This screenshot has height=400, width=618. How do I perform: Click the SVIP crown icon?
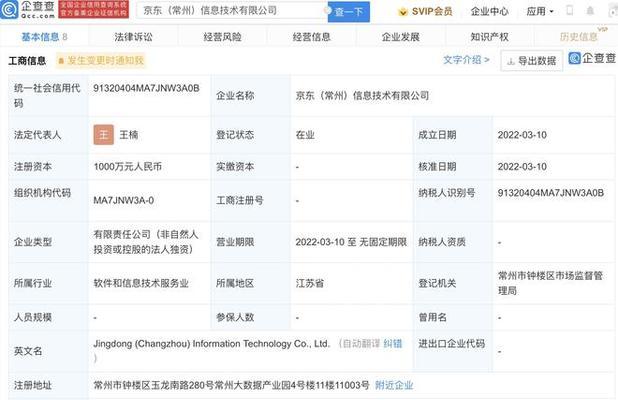pyautogui.click(x=403, y=12)
